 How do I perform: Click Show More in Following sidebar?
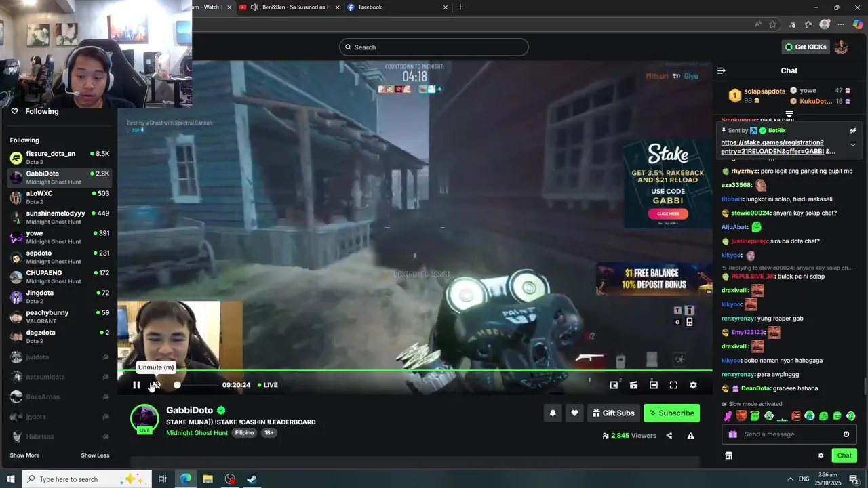pyautogui.click(x=24, y=455)
